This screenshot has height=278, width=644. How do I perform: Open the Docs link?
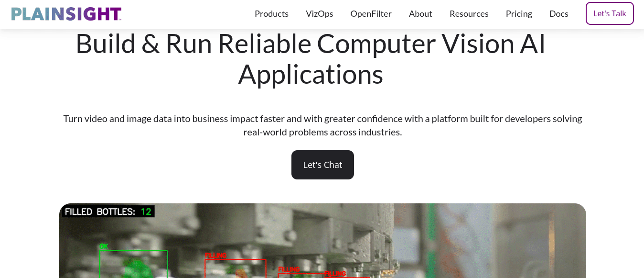(558, 14)
